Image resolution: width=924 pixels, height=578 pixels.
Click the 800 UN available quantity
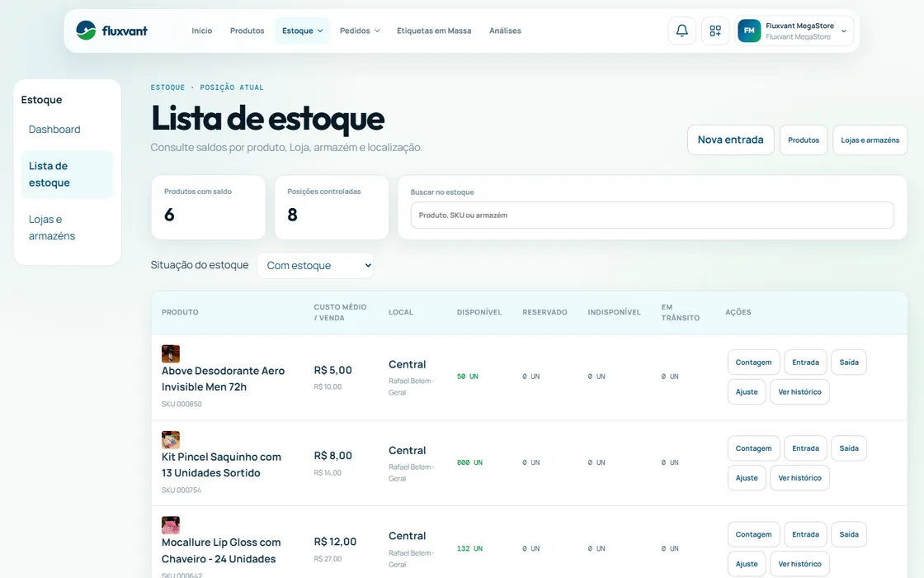tap(469, 462)
